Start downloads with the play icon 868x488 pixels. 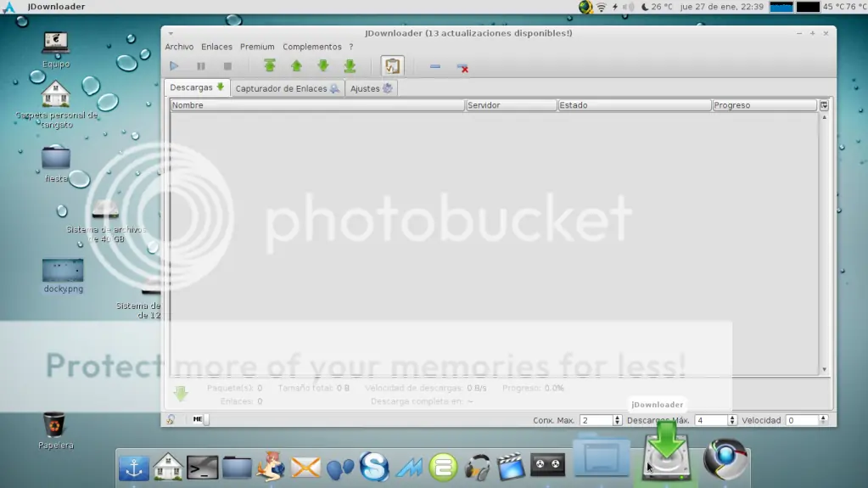[x=174, y=66]
